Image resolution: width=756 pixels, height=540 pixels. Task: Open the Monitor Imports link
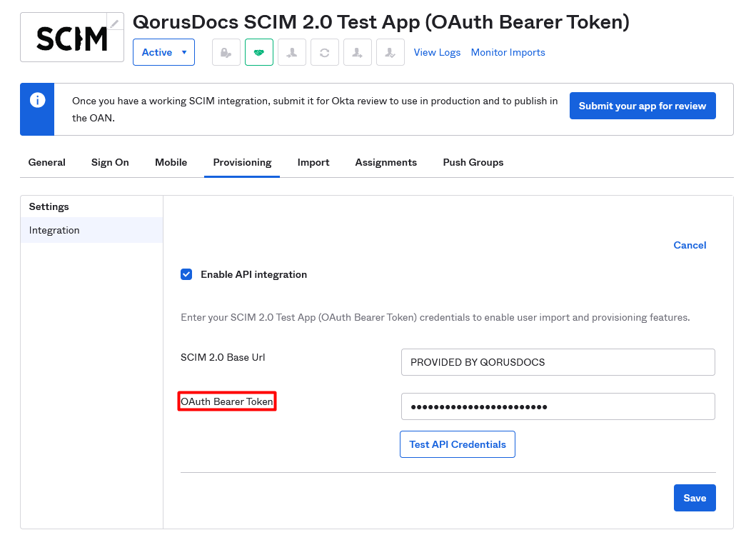click(508, 52)
